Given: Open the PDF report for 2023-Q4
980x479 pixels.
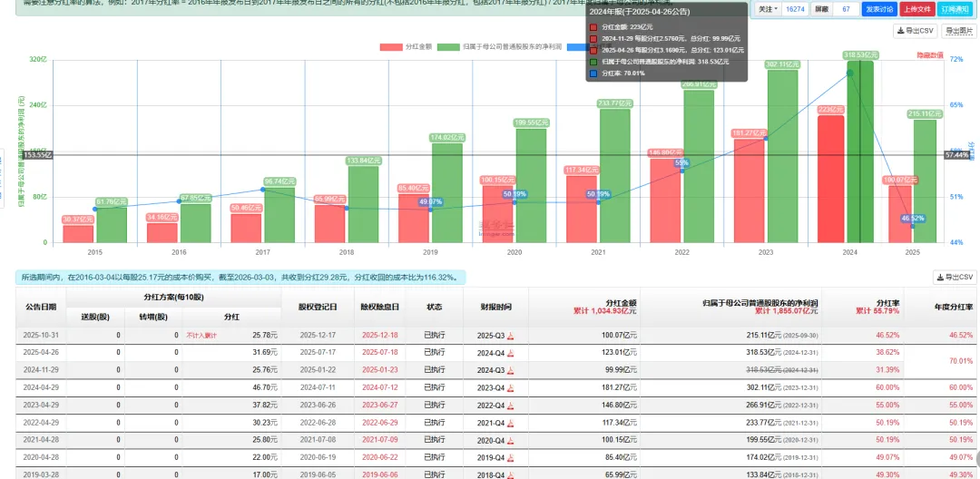Looking at the screenshot, I should click(511, 387).
